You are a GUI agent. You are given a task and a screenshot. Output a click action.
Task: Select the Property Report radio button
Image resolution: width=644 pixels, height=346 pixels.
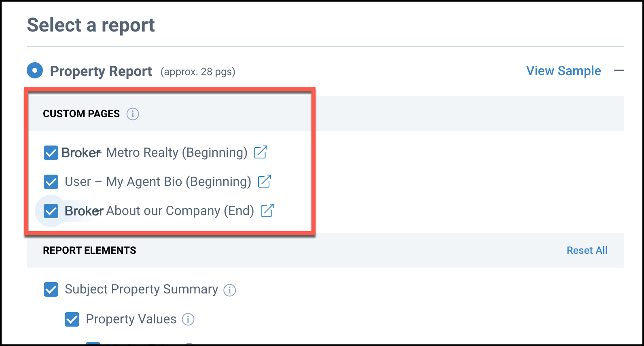point(35,71)
